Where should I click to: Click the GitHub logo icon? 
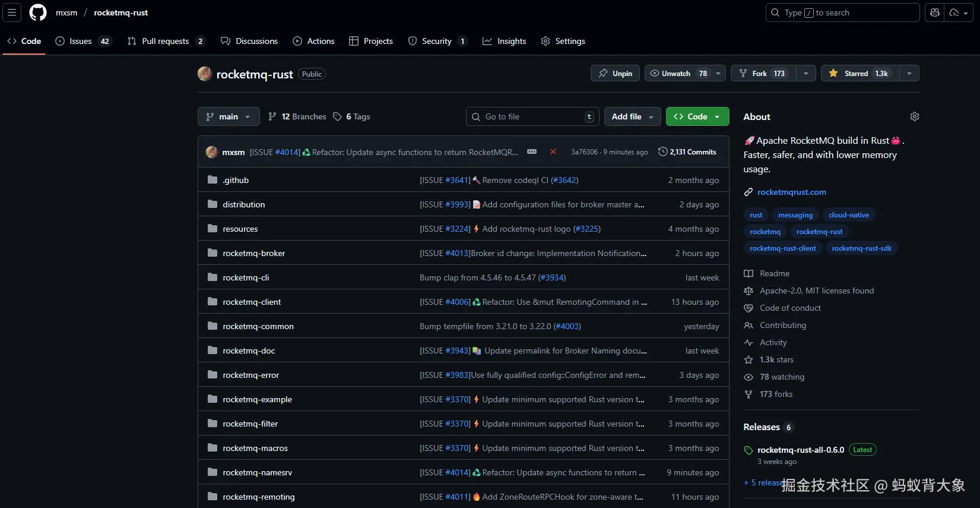pyautogui.click(x=38, y=12)
